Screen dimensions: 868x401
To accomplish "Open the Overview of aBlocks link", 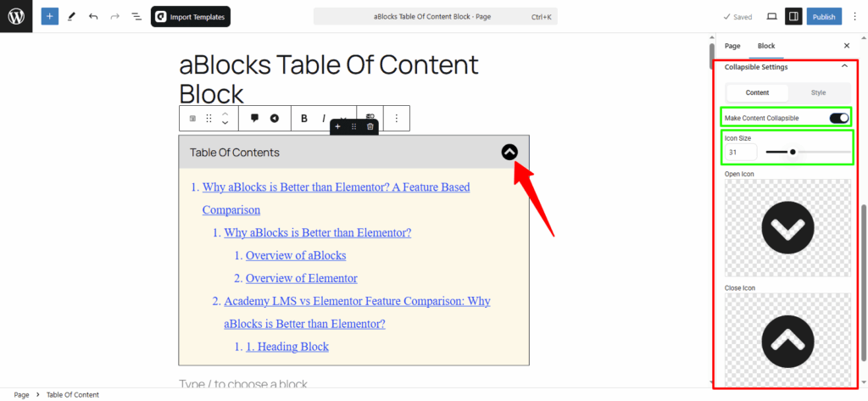I will click(296, 255).
